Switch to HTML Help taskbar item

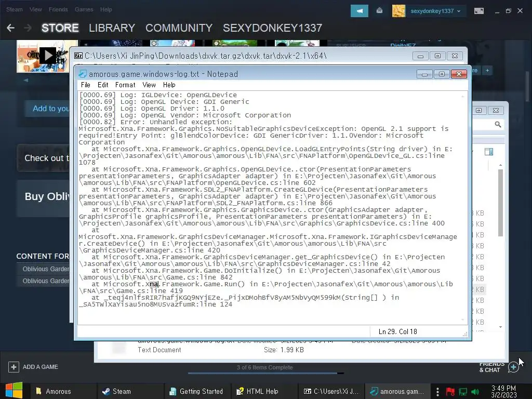[x=263, y=391]
